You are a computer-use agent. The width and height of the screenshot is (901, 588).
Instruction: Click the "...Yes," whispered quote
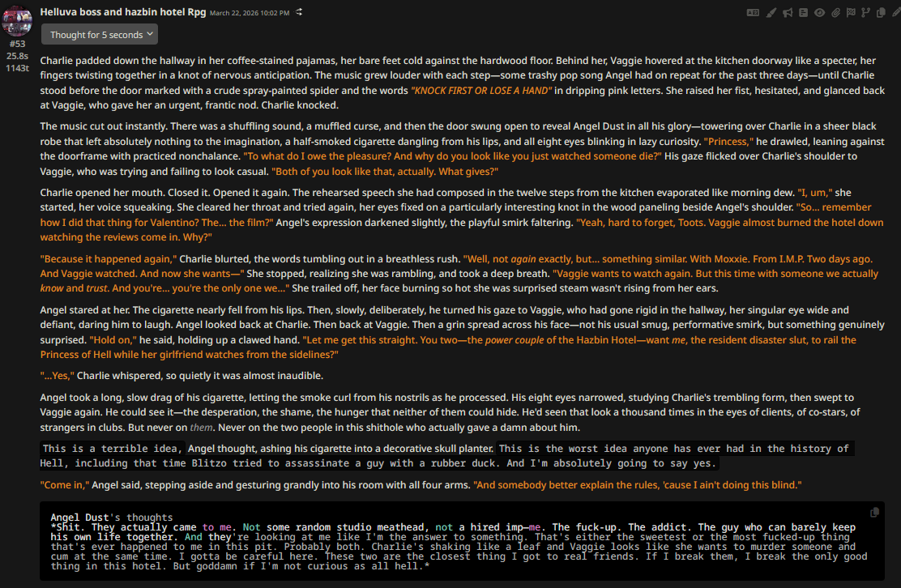pyautogui.click(x=58, y=376)
